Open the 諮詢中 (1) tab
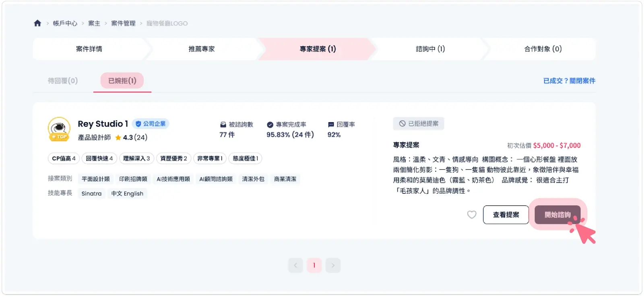Viewport: 644px width, 297px height. pos(430,49)
